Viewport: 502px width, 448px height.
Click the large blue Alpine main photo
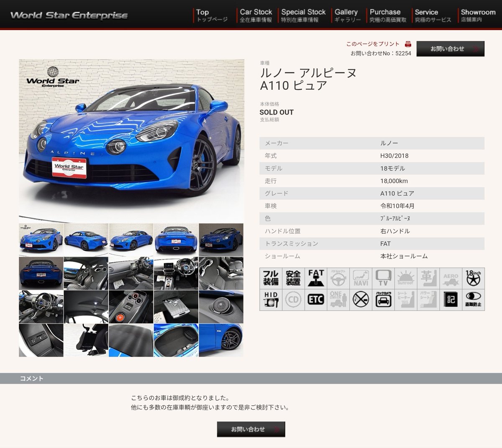click(131, 140)
